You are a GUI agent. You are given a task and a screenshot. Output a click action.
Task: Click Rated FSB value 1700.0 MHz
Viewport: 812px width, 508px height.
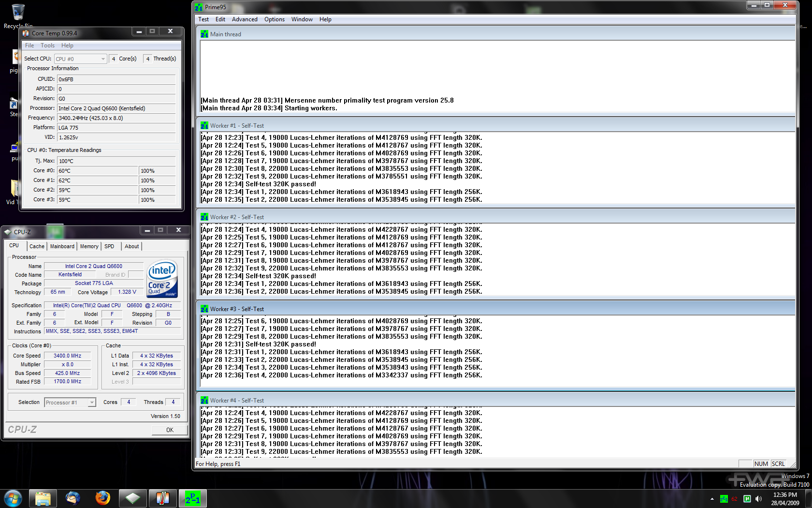pyautogui.click(x=67, y=382)
